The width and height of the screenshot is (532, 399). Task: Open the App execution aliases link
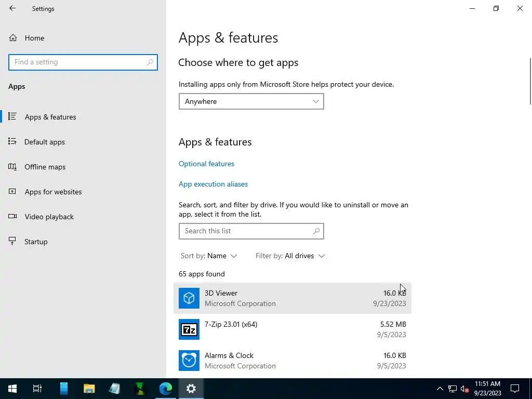click(213, 184)
